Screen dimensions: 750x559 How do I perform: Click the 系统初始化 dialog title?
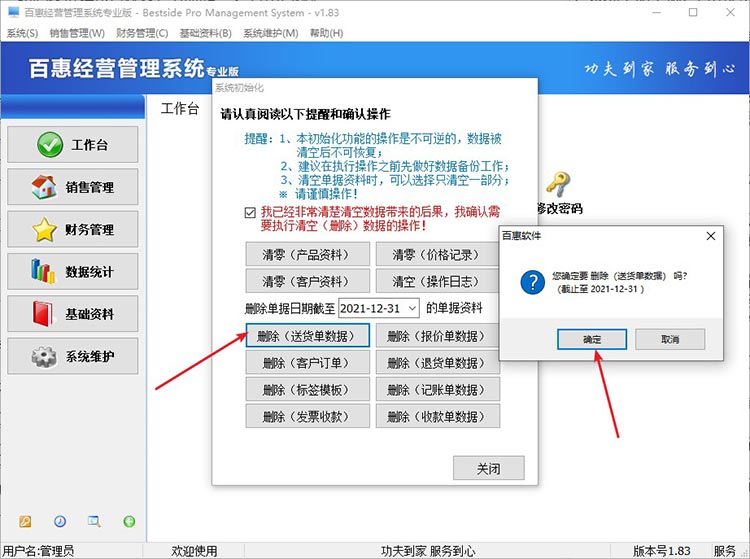(x=239, y=88)
